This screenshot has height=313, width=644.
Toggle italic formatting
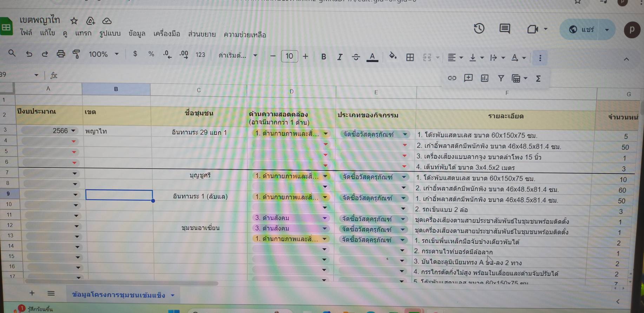click(x=340, y=57)
